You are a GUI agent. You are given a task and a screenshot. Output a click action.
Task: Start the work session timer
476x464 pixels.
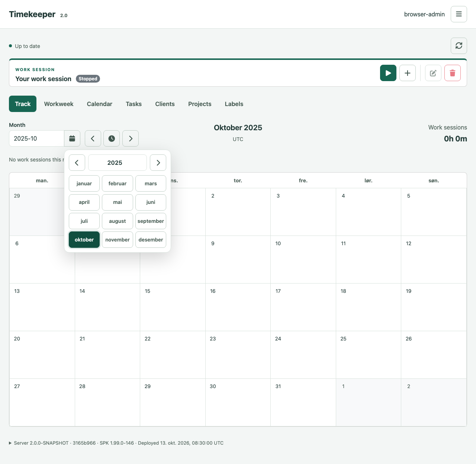tap(388, 73)
